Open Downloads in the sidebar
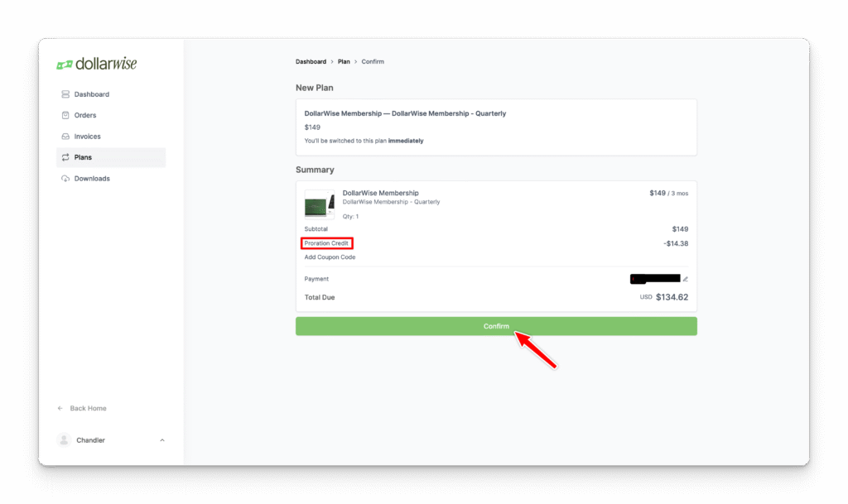 pyautogui.click(x=111, y=178)
